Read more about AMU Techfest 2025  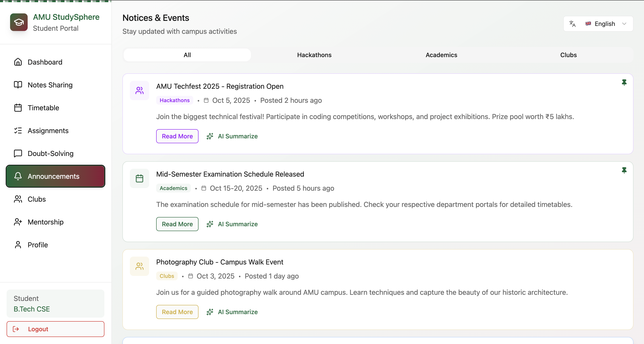pos(177,136)
